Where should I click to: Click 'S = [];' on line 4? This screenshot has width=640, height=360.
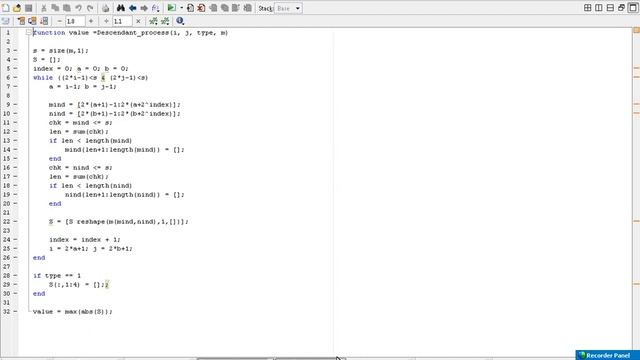click(x=47, y=60)
